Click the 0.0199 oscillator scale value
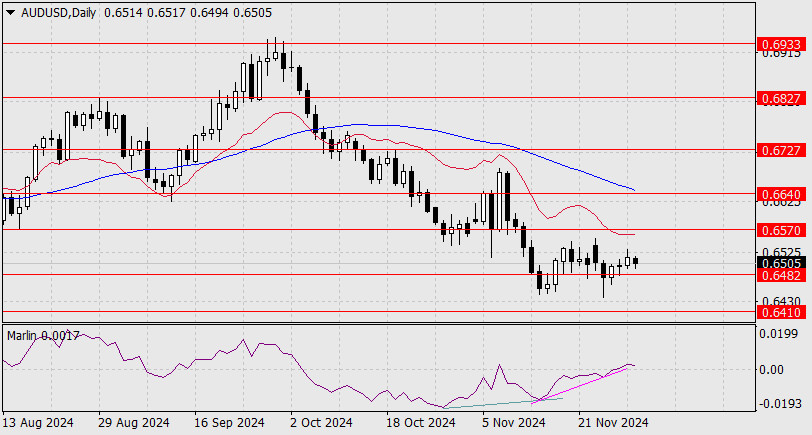Viewport: 812px width, 435px height. click(781, 334)
